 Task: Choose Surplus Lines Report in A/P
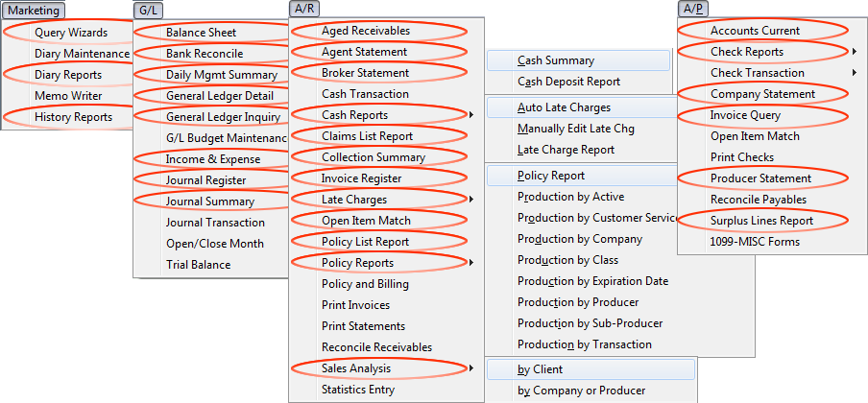point(761,221)
